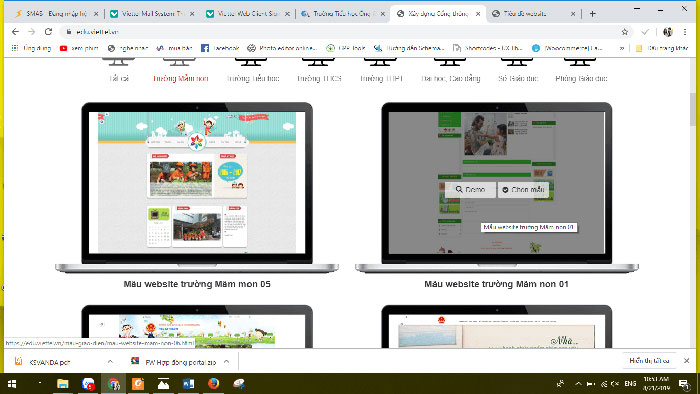Open Mẫu website trường Mầm non 05 preview

tap(197, 182)
